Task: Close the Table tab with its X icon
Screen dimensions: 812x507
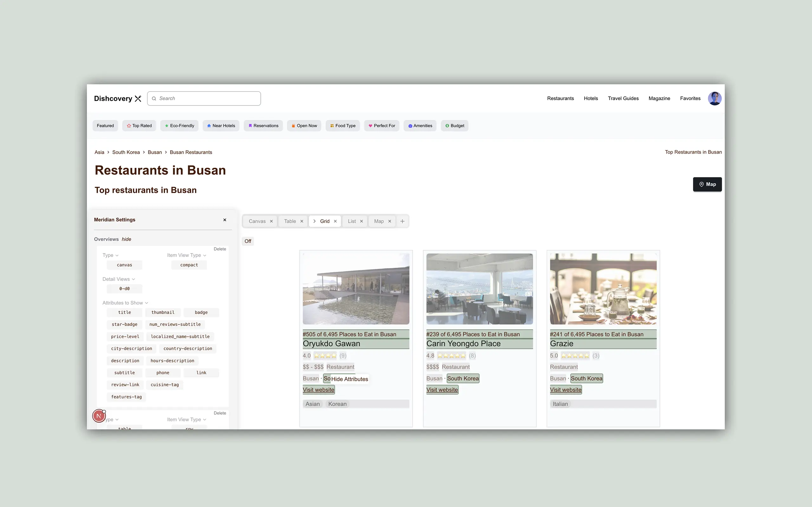Action: 302,221
